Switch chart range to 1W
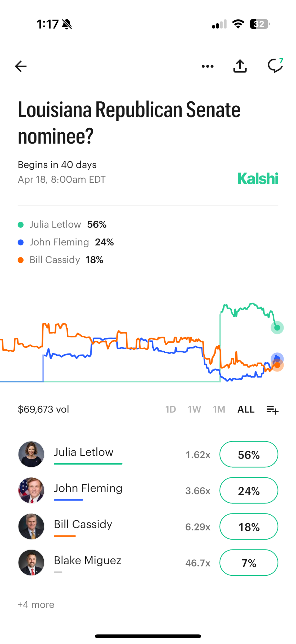The image size is (296, 644). [x=194, y=409]
